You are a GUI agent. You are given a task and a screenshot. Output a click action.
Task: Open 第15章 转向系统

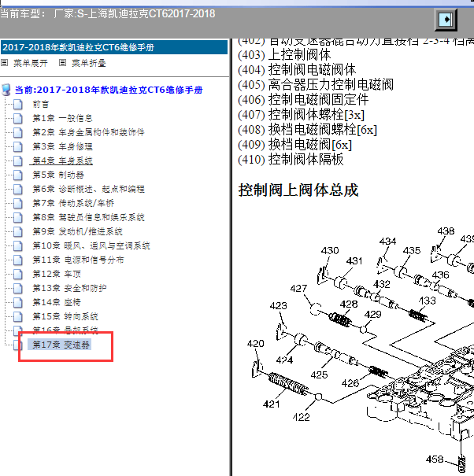(65, 316)
